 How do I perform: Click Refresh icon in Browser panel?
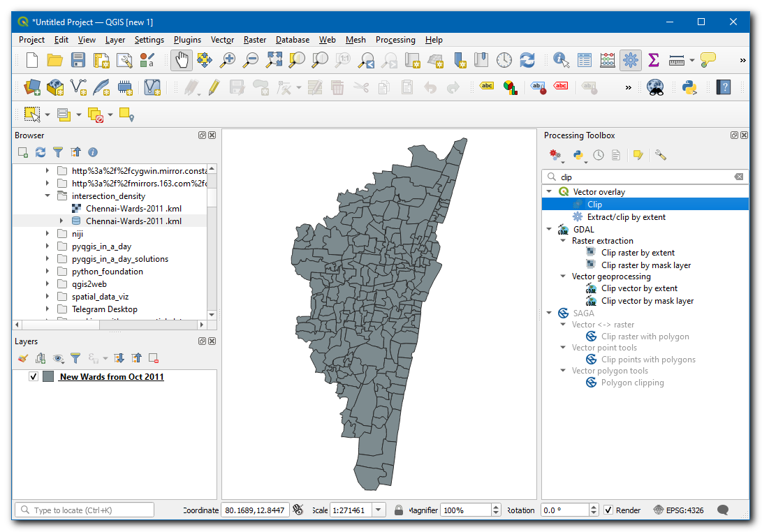coord(41,152)
